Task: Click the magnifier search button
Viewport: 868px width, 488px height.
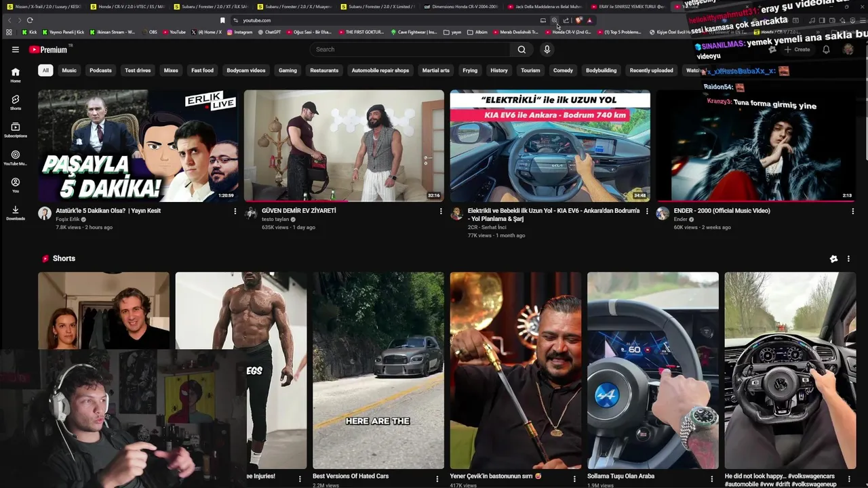Action: pyautogui.click(x=521, y=49)
